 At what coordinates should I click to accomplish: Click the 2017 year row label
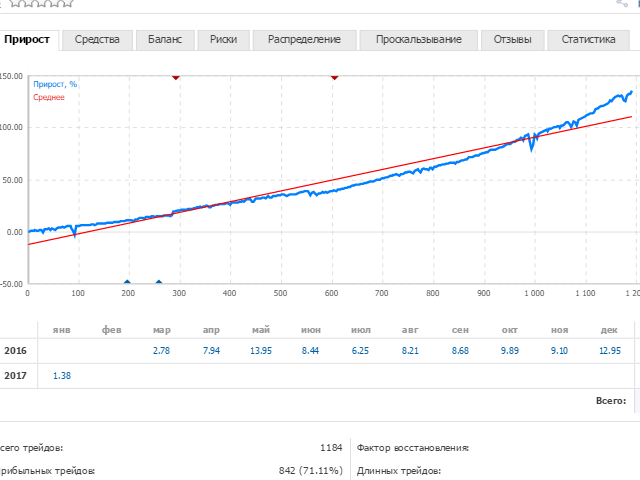16,376
